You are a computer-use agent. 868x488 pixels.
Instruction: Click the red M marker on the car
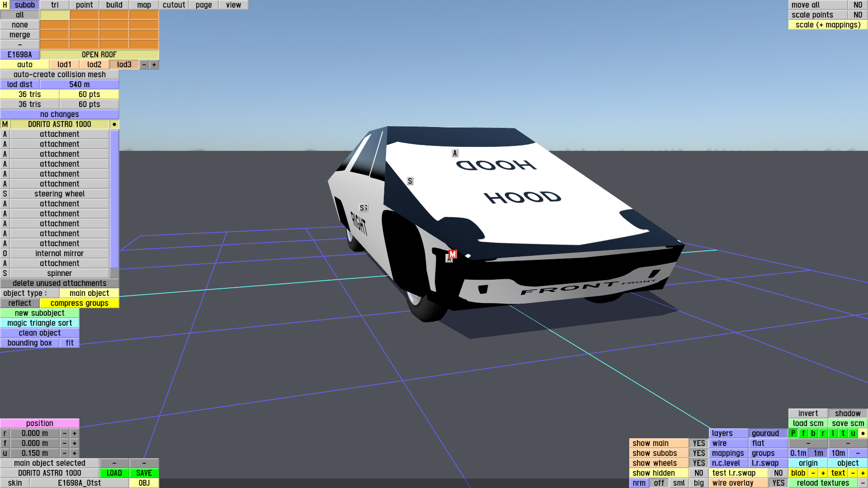tap(453, 254)
